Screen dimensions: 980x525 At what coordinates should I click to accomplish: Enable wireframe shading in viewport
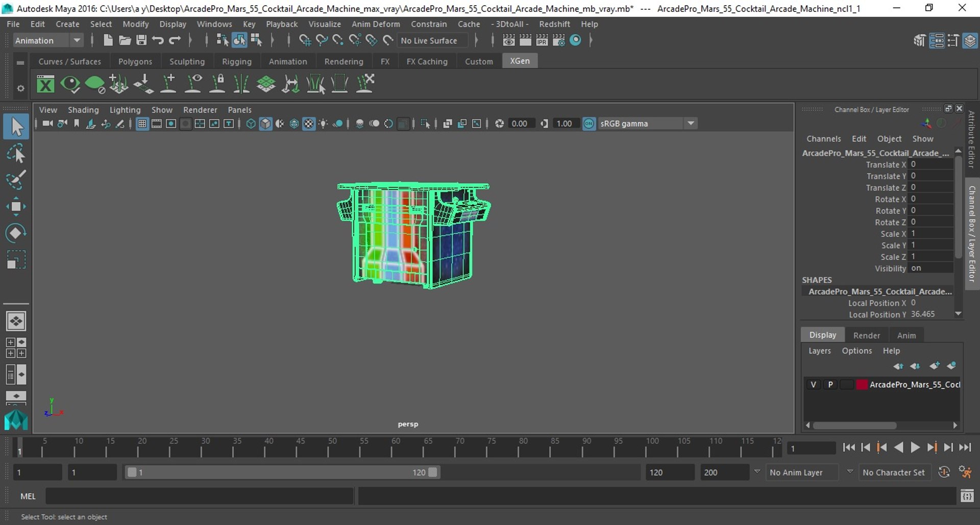coord(251,124)
